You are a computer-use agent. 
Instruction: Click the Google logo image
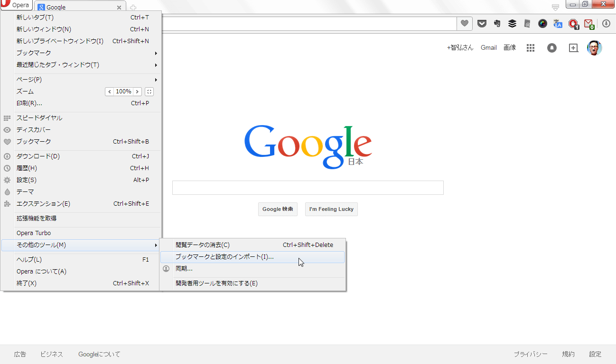click(x=308, y=146)
